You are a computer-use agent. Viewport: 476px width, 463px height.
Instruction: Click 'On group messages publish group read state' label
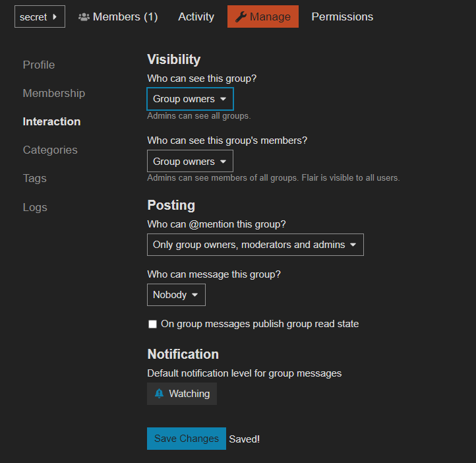pyautogui.click(x=260, y=324)
